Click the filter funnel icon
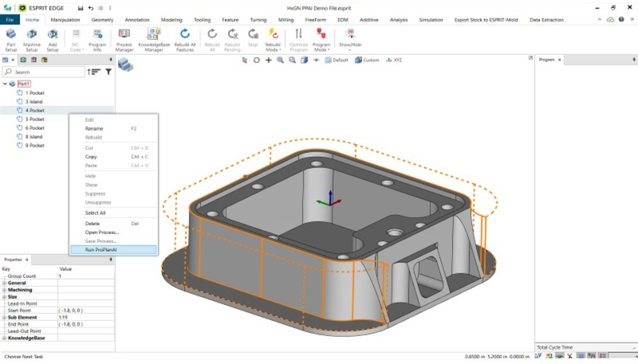The width and height of the screenshot is (638, 364). (x=108, y=72)
